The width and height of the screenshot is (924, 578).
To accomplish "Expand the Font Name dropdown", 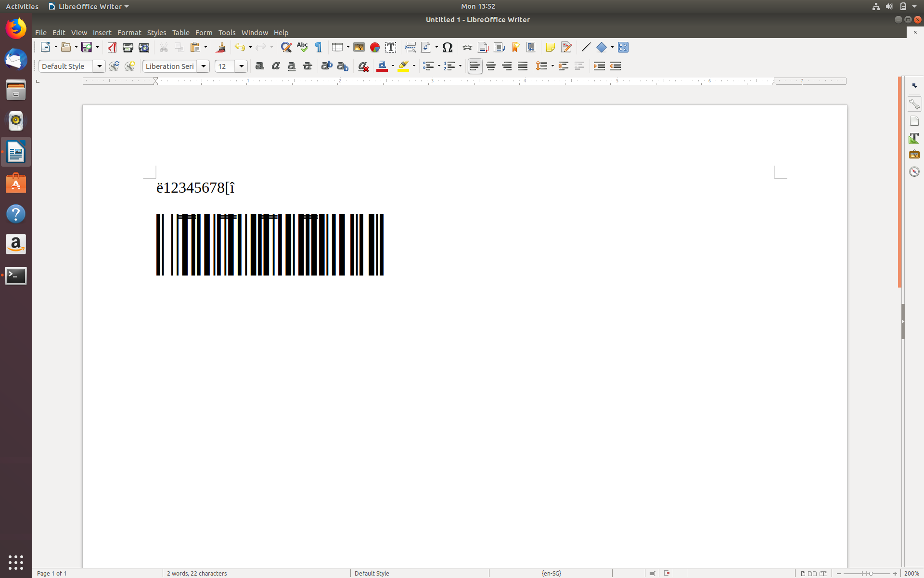I will click(x=204, y=66).
